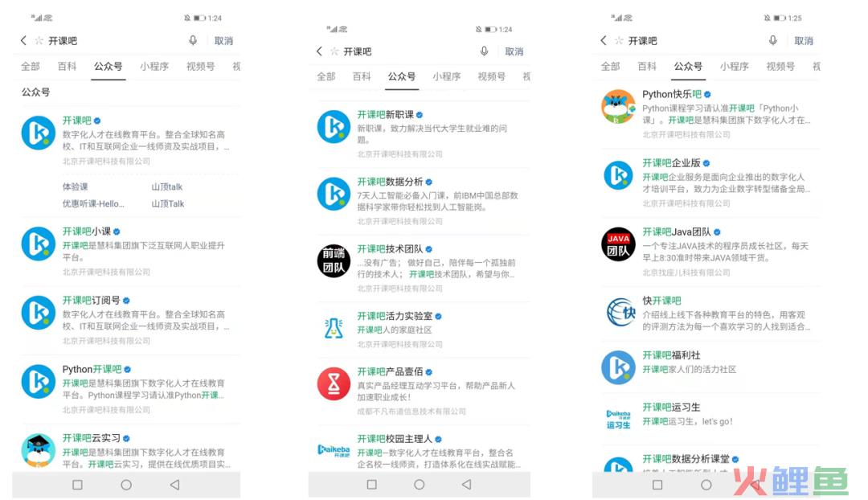Open 快开课吧 globe avatar
The width and height of the screenshot is (868, 500).
[x=620, y=313]
